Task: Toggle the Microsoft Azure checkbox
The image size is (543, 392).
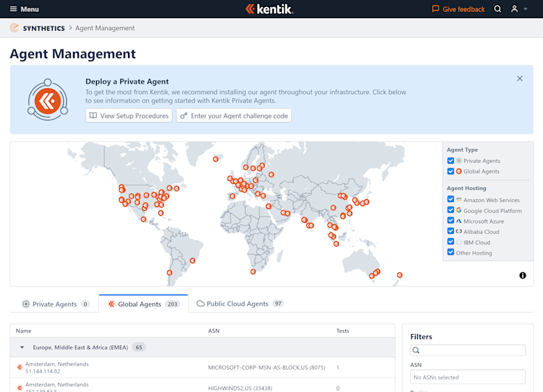Action: tap(450, 220)
